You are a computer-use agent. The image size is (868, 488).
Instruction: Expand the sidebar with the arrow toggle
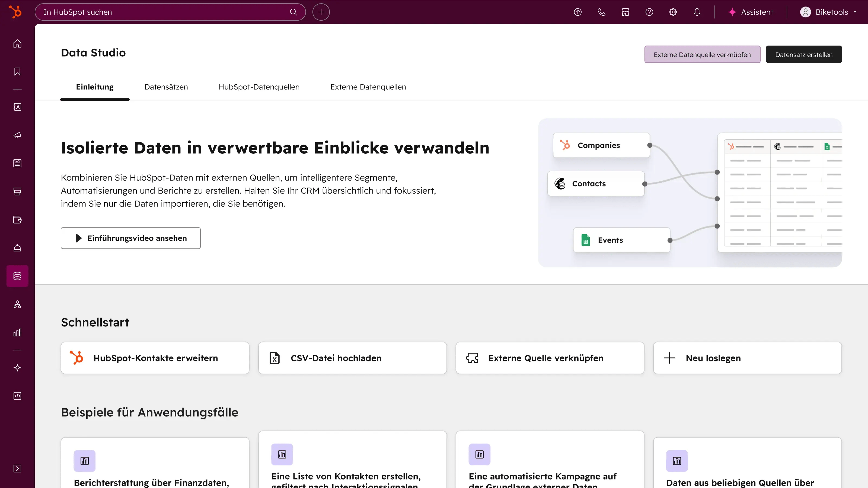[17, 468]
